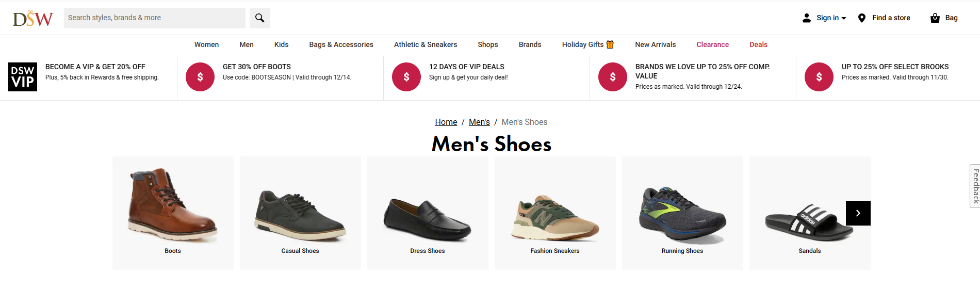Open the Athletic & Sneakers menu
Screen dimensions: 980x288
tap(426, 45)
